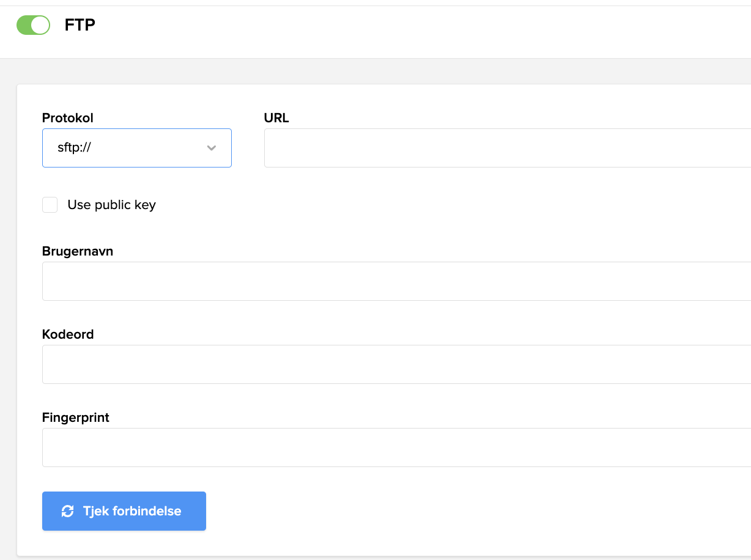The image size is (751, 560).
Task: Click the Fingerprint text field
Action: pos(396,448)
